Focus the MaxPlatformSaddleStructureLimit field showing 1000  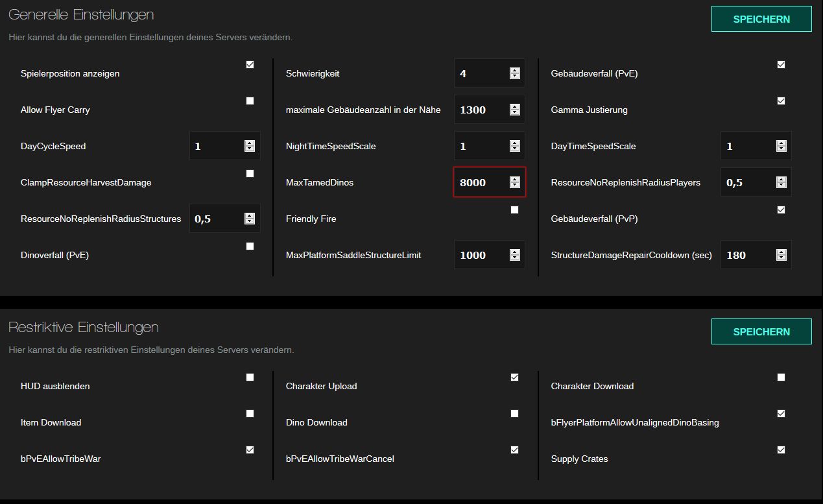[x=490, y=255]
